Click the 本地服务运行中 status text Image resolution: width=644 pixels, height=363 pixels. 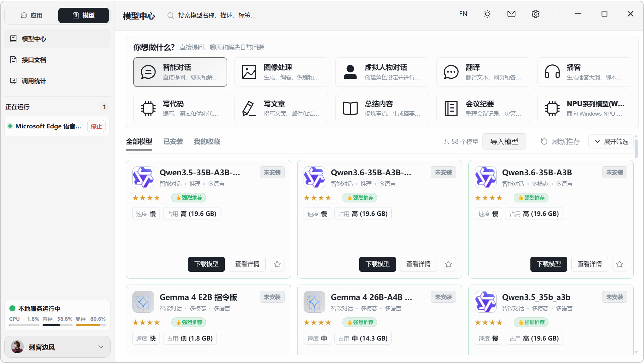[x=39, y=308]
